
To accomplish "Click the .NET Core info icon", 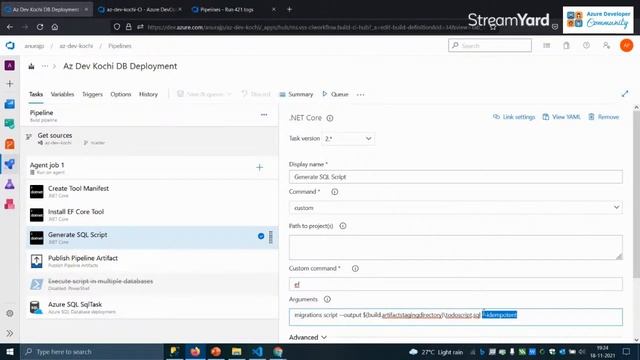I will (x=330, y=118).
